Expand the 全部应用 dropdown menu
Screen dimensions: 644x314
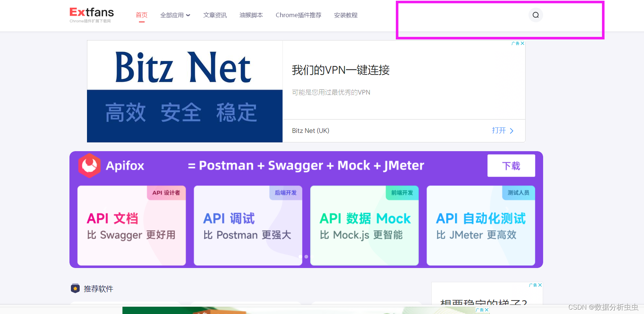[175, 15]
